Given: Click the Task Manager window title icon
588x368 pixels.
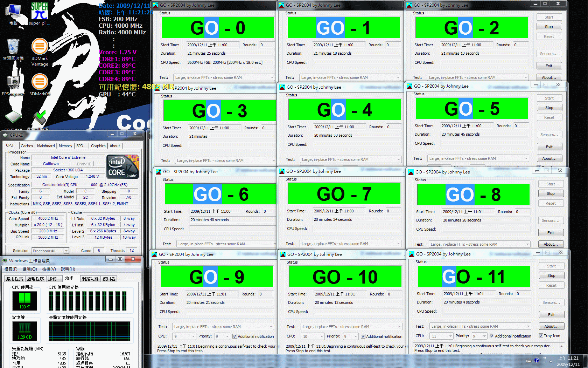Looking at the screenshot, I should [5, 260].
